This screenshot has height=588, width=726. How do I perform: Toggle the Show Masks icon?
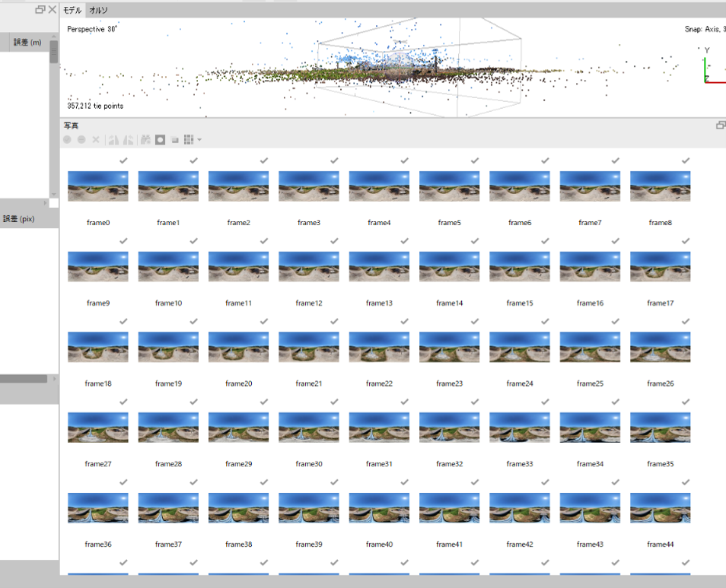[x=161, y=140]
